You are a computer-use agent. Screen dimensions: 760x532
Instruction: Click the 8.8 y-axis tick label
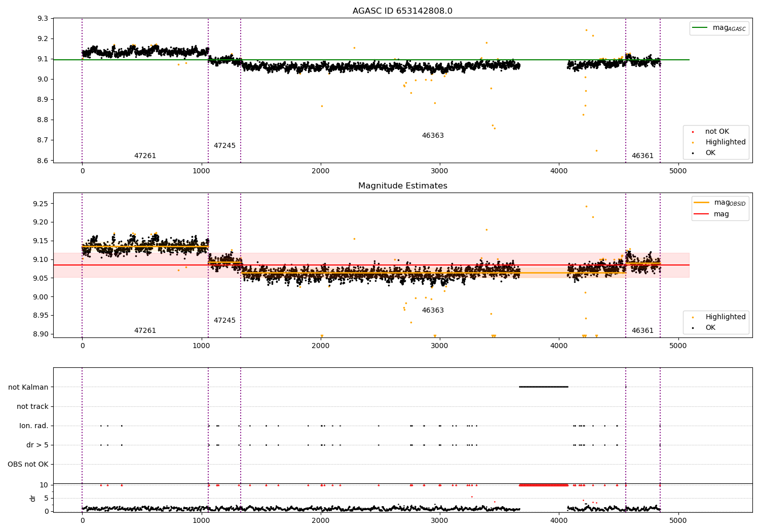[x=43, y=120]
